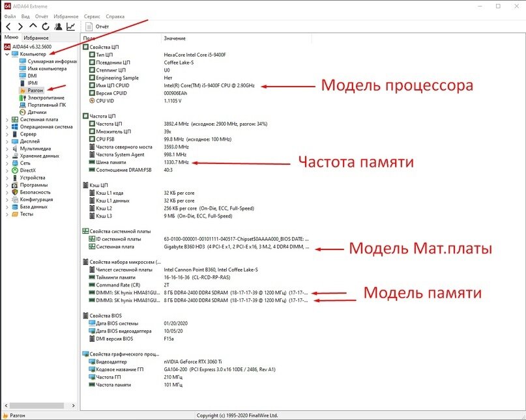
Task: Expand the Хранение данных tree node
Action: (x=7, y=156)
